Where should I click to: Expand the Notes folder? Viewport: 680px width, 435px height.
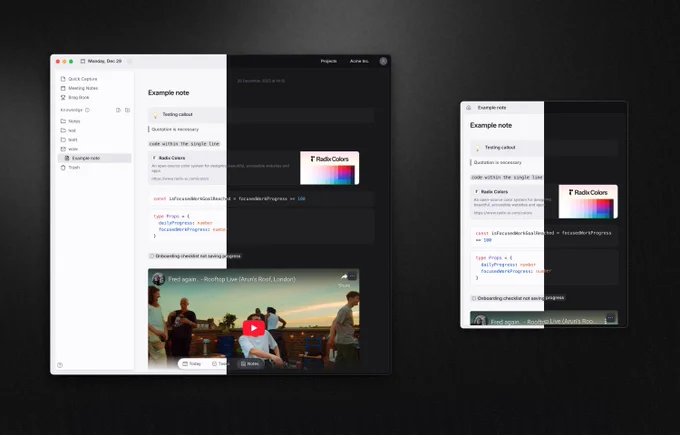click(70, 121)
